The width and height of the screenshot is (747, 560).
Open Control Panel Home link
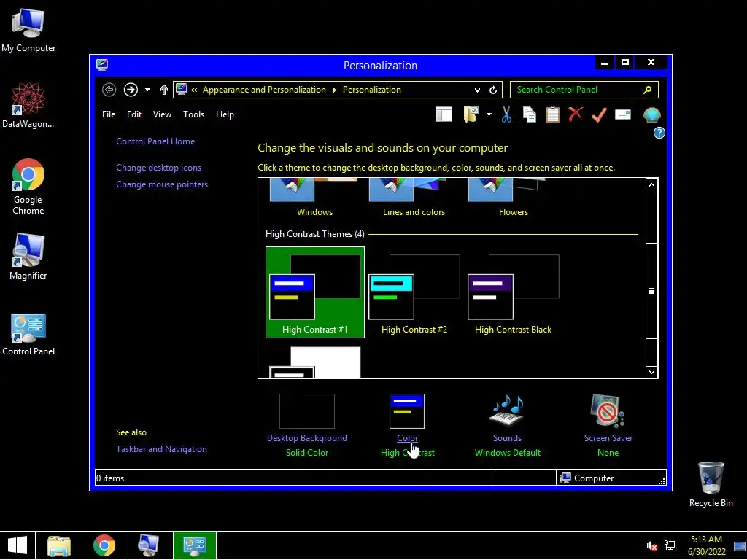click(155, 141)
